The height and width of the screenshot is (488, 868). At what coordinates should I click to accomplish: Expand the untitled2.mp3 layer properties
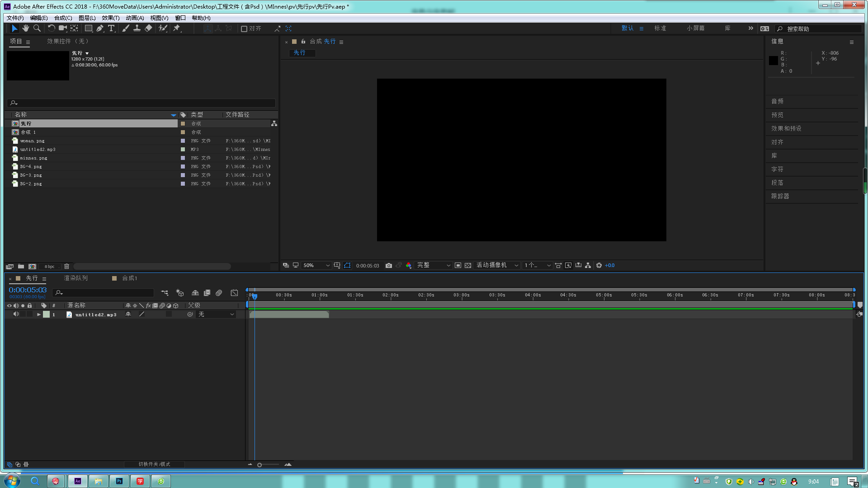pos(39,314)
